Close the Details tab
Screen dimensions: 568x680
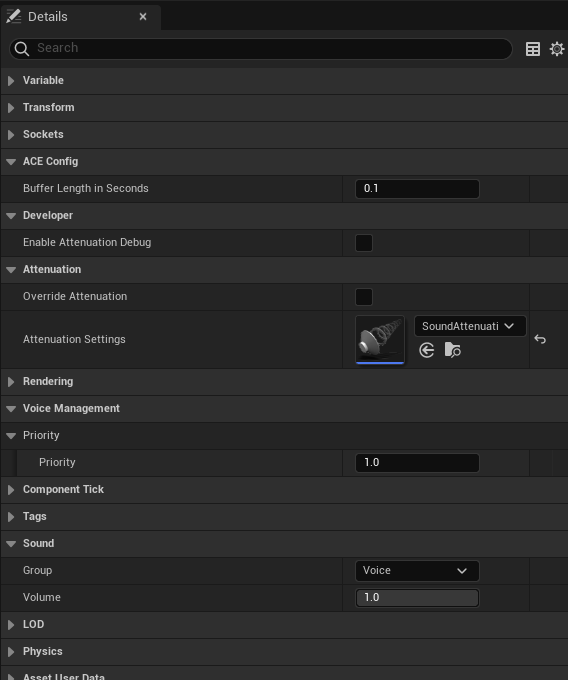(x=143, y=16)
